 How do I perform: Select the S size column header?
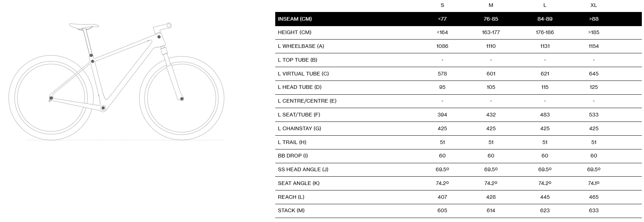442,5
